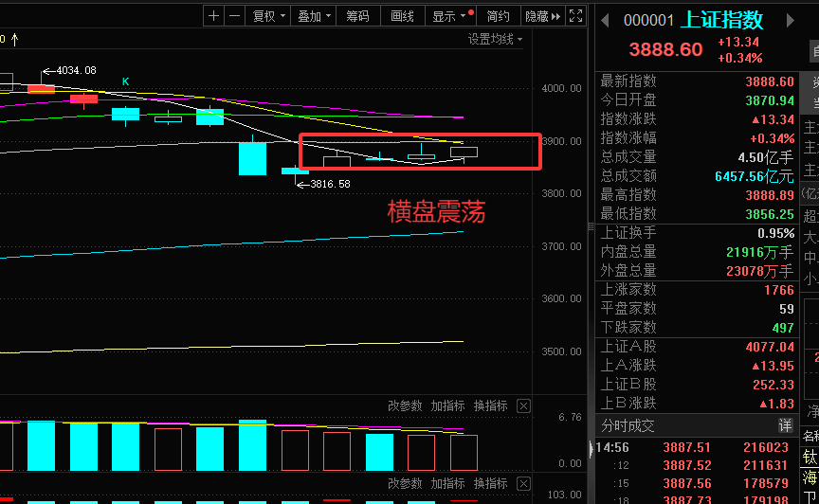Click 上证B股 value 252.33

(x=773, y=385)
